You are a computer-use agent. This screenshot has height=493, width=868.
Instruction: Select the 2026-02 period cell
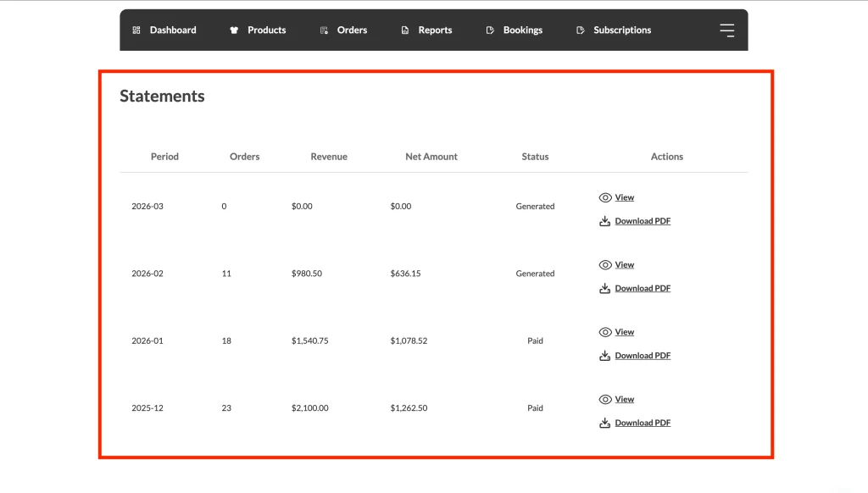pyautogui.click(x=147, y=274)
